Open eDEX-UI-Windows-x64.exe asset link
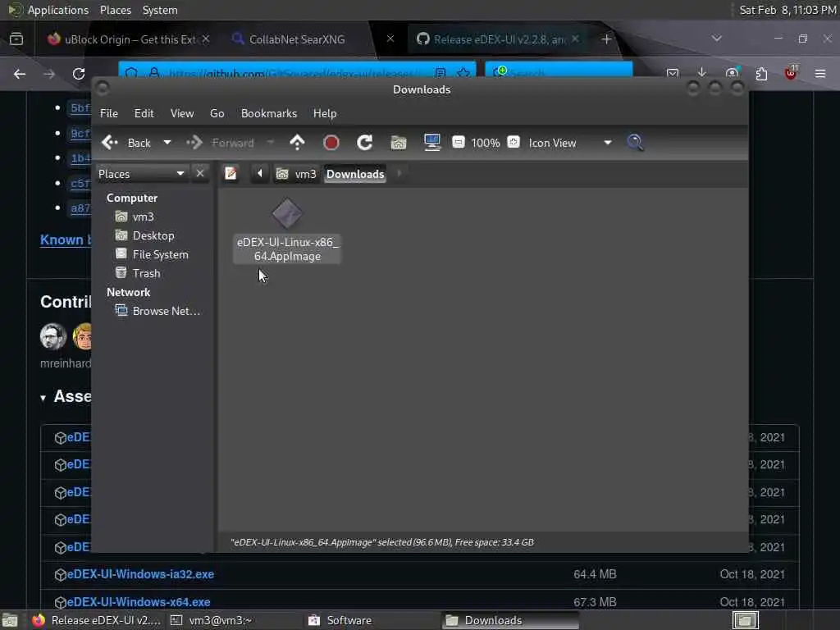Viewport: 840px width, 630px height. (138, 601)
